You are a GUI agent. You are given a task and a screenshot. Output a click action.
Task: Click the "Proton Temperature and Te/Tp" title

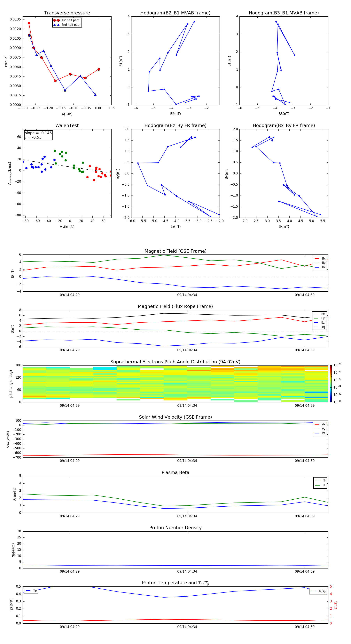175,583
